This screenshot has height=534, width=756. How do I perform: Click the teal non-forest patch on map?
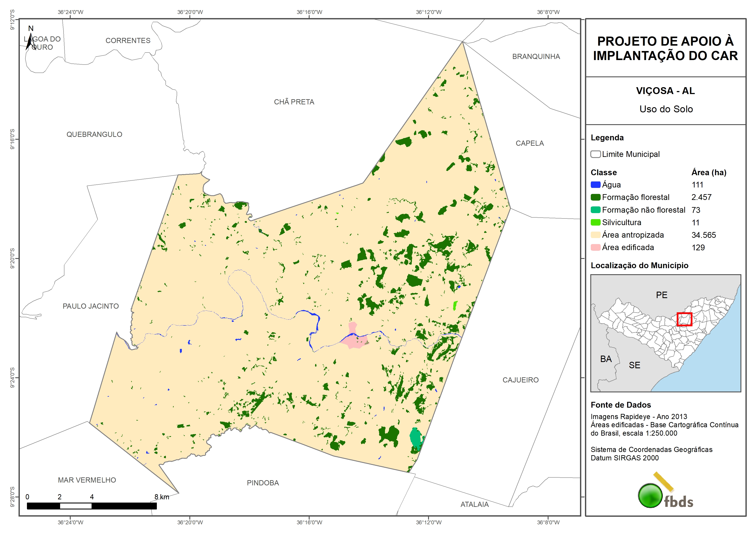point(416,437)
